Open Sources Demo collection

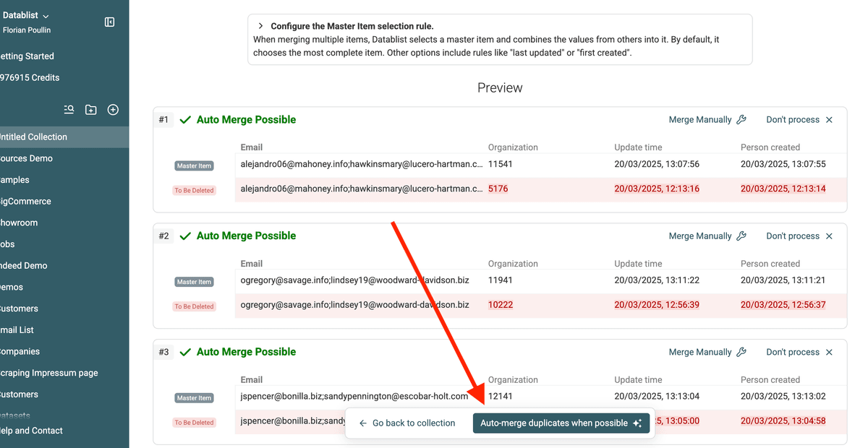pos(26,158)
